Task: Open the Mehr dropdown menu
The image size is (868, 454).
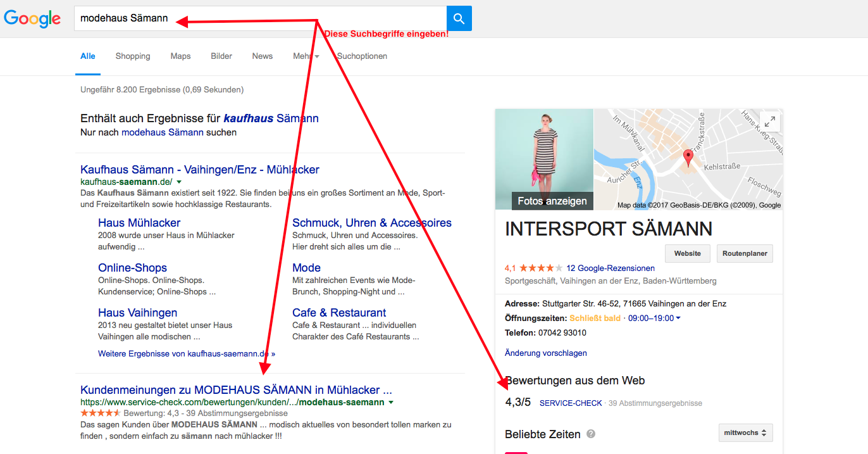Action: coord(306,56)
